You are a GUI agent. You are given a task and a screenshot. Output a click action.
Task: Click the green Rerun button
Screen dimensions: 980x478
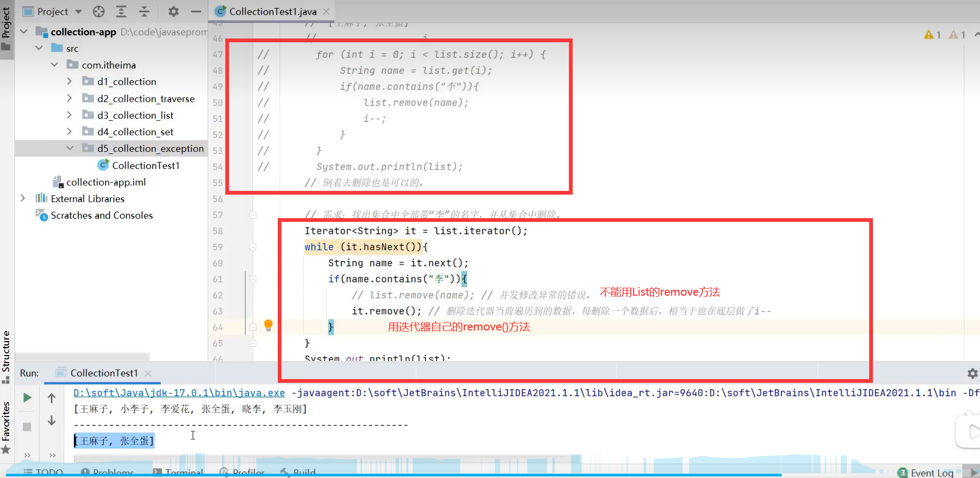point(27,397)
